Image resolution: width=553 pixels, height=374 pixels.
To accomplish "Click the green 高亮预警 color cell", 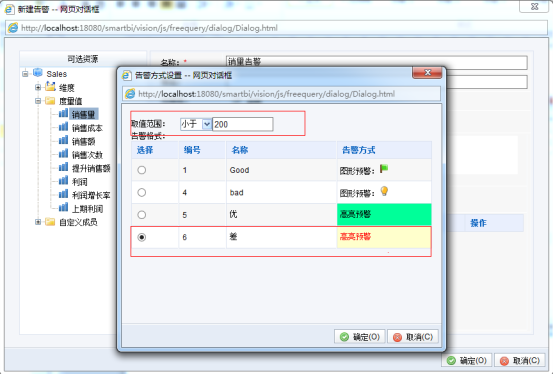I will click(x=384, y=214).
